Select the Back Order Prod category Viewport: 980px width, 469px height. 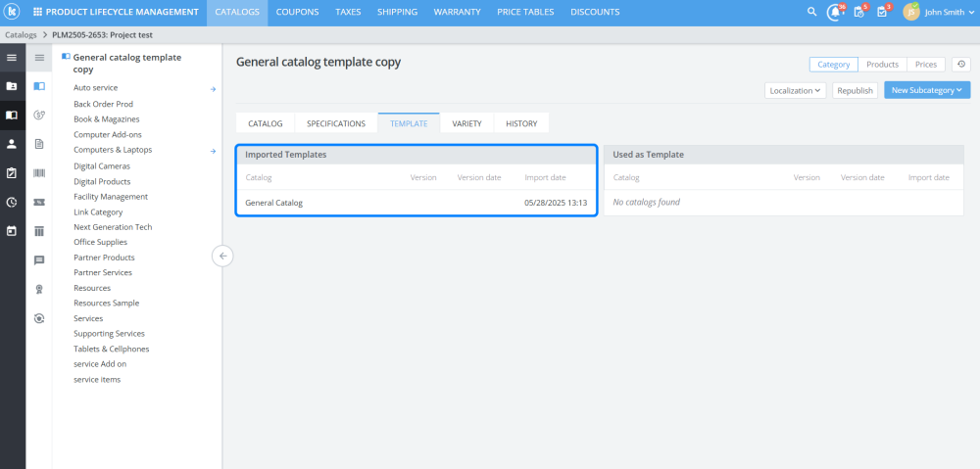coord(103,105)
